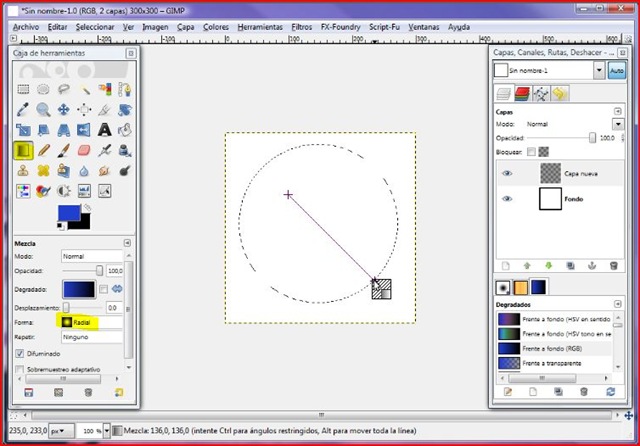The image size is (640, 446).
Task: Enable Sobremuestreo adaptativo checkbox
Action: click(21, 370)
